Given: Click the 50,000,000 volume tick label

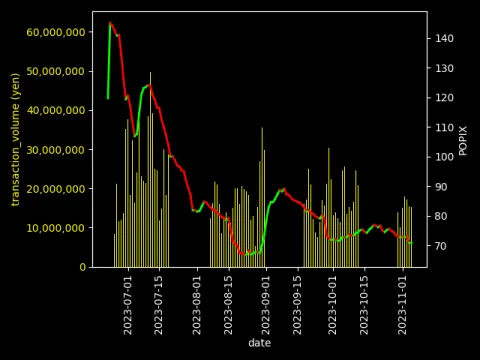Looking at the screenshot, I should pyautogui.click(x=56, y=71).
